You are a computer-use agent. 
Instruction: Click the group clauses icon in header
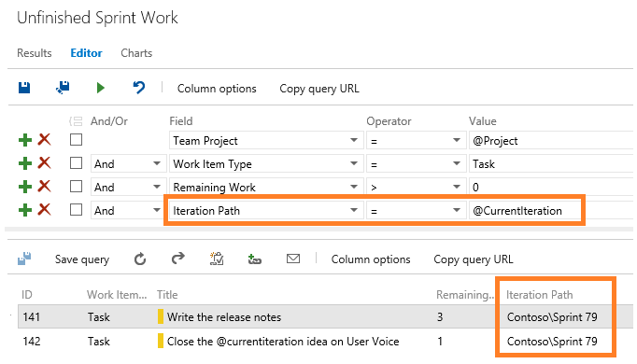(x=76, y=121)
